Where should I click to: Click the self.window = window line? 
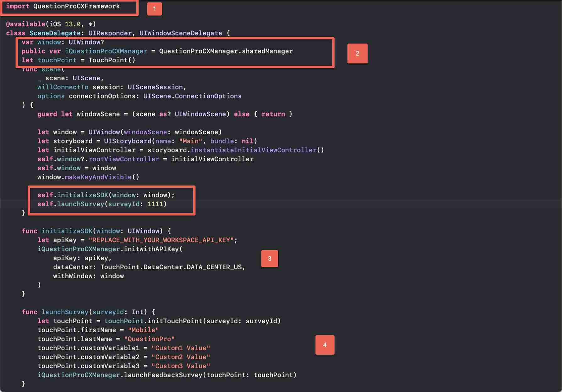(77, 168)
